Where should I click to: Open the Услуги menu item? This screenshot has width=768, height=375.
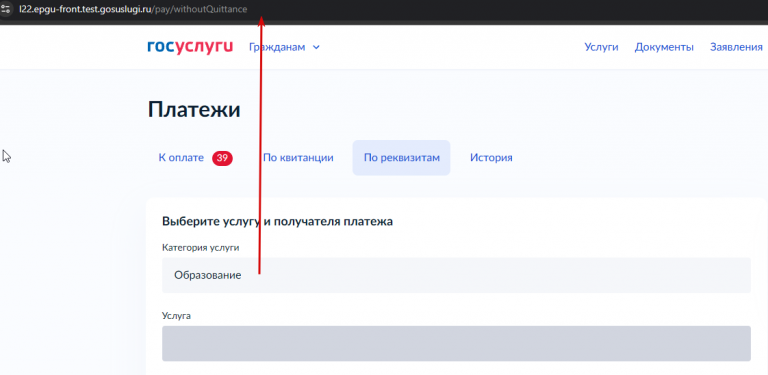click(601, 47)
